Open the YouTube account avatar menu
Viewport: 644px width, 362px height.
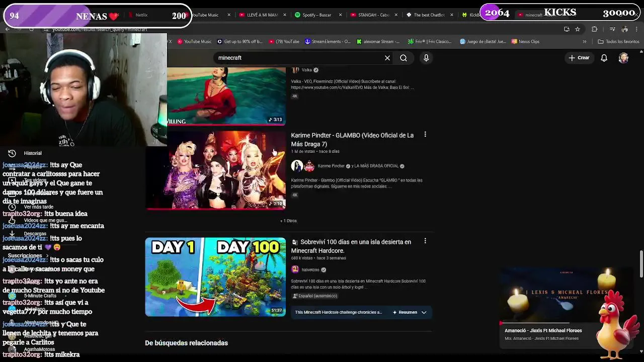click(623, 58)
